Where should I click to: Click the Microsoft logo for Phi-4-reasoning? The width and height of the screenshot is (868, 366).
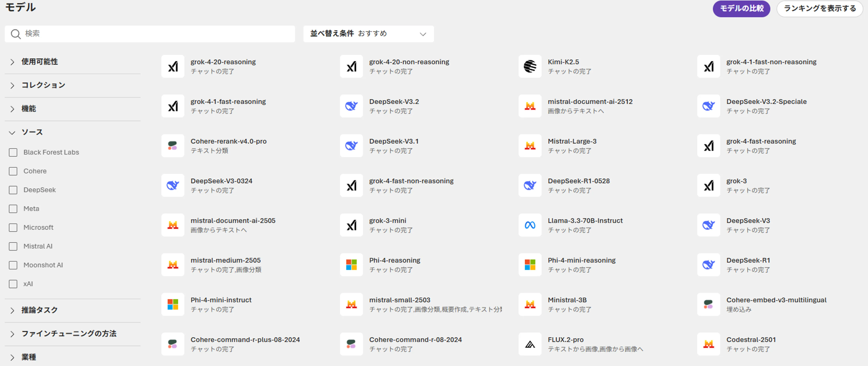(351, 265)
